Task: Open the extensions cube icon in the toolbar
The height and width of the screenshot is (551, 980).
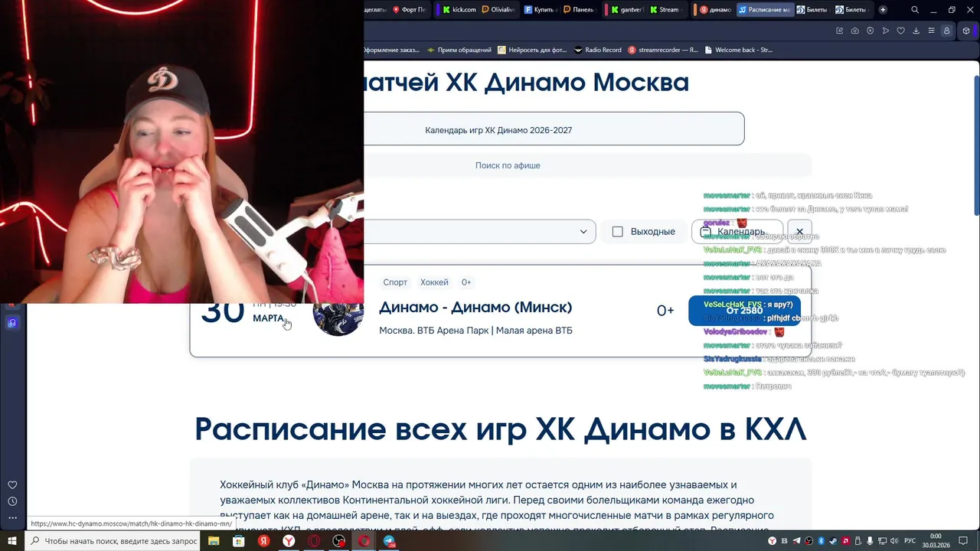Action: pos(966,31)
